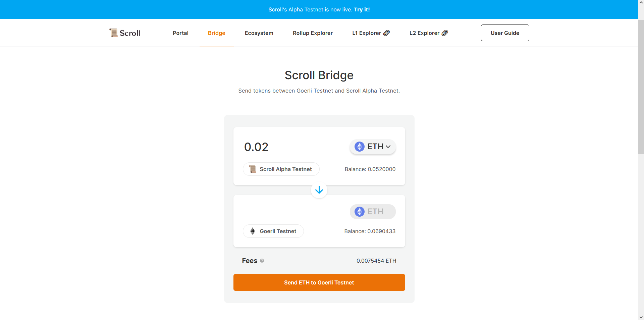The width and height of the screenshot is (644, 320).
Task: Click the Ethereum diamond icon in Goerli Testnet chip
Action: (253, 231)
